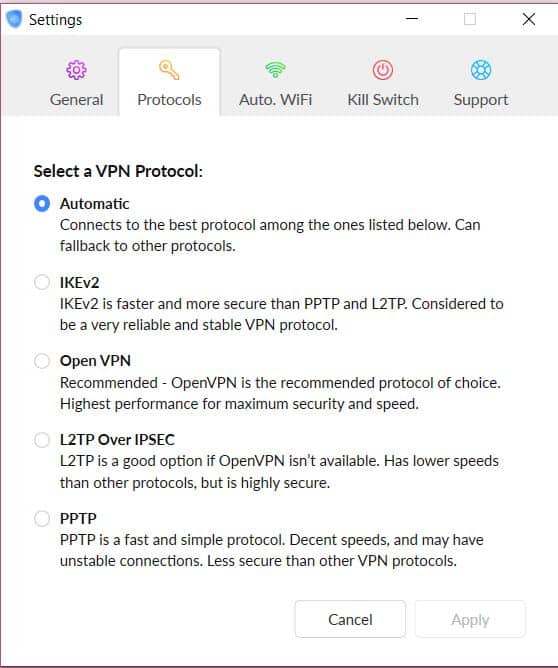Select the L2TP Over IPSEC radio button
Image resolution: width=558 pixels, height=668 pixels.
click(42, 440)
